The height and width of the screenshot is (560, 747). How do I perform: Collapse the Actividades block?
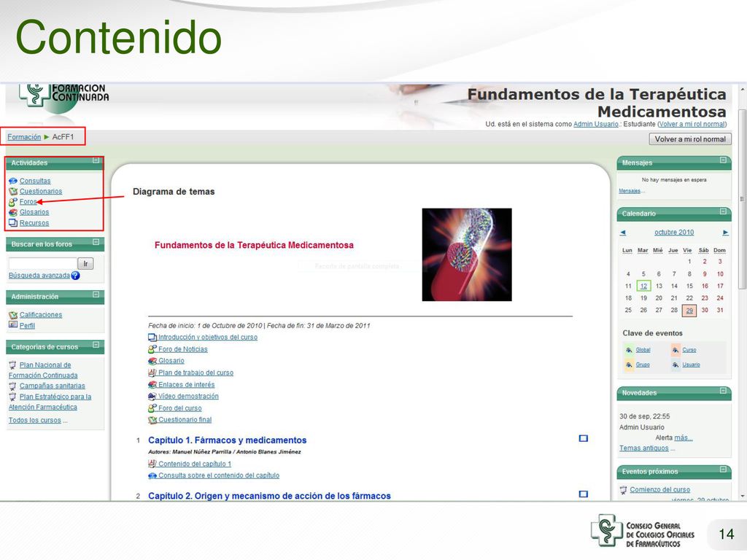(x=96, y=160)
